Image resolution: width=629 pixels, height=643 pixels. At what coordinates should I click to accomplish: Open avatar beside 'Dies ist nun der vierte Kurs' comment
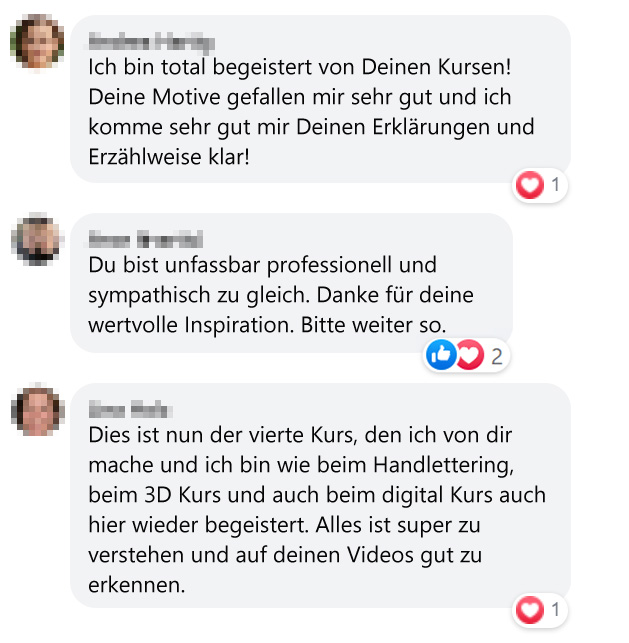(38, 409)
